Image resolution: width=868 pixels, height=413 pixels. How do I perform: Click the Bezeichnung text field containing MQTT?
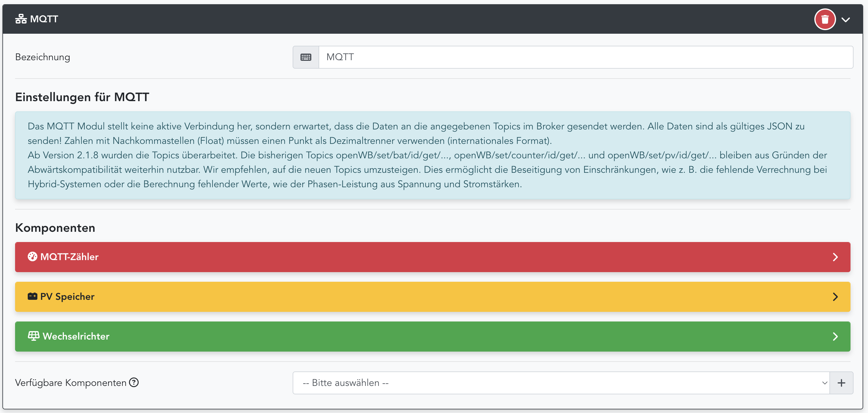[586, 57]
